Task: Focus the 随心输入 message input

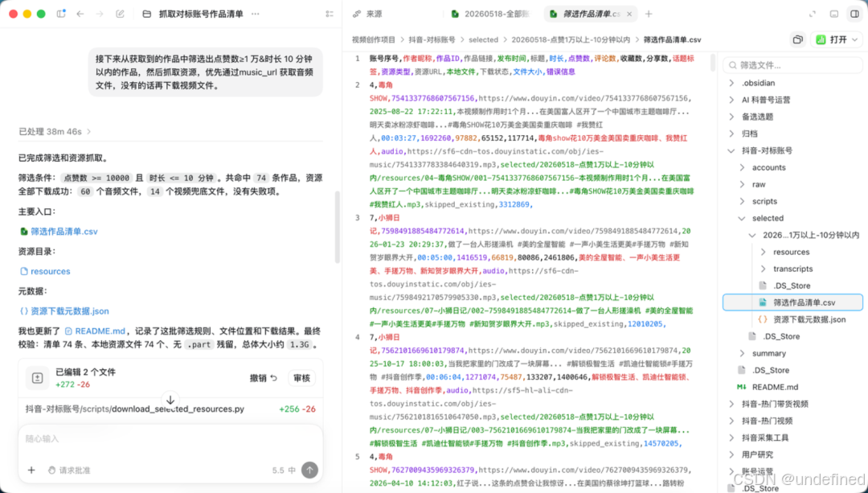Action: (170, 439)
